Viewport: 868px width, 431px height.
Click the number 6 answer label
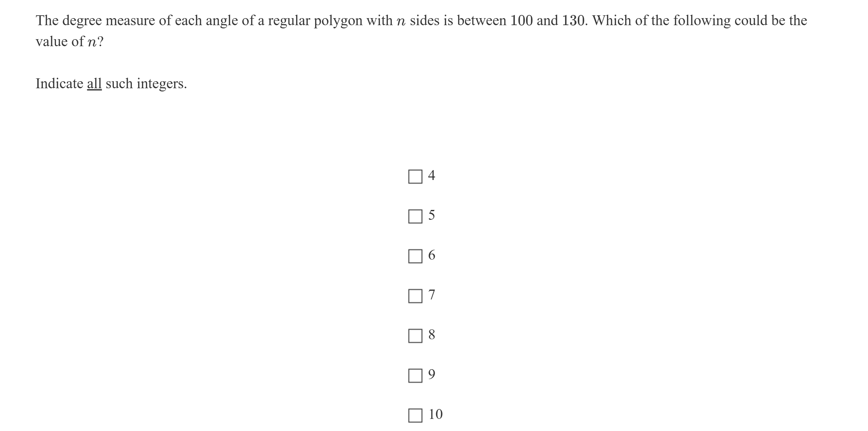click(432, 255)
